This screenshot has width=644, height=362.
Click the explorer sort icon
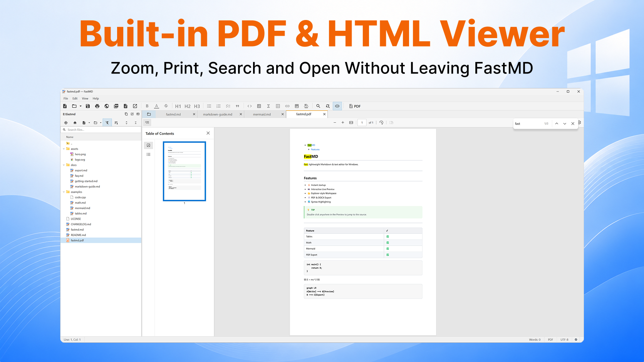(116, 123)
